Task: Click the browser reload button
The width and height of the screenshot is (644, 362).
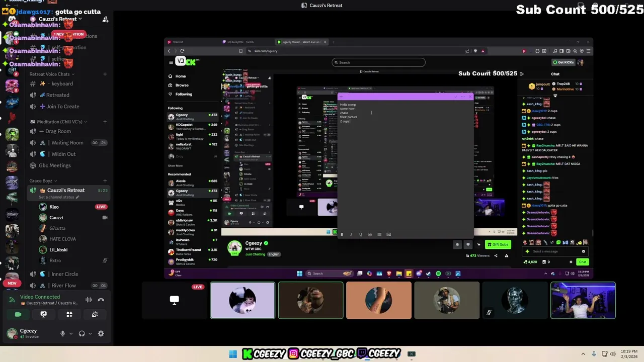Action: [182, 51]
